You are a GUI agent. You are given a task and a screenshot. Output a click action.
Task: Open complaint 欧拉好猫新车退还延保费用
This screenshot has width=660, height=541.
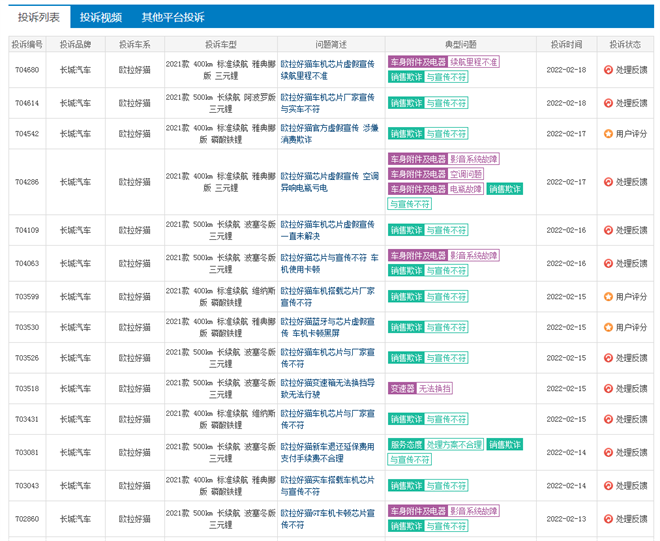(327, 453)
